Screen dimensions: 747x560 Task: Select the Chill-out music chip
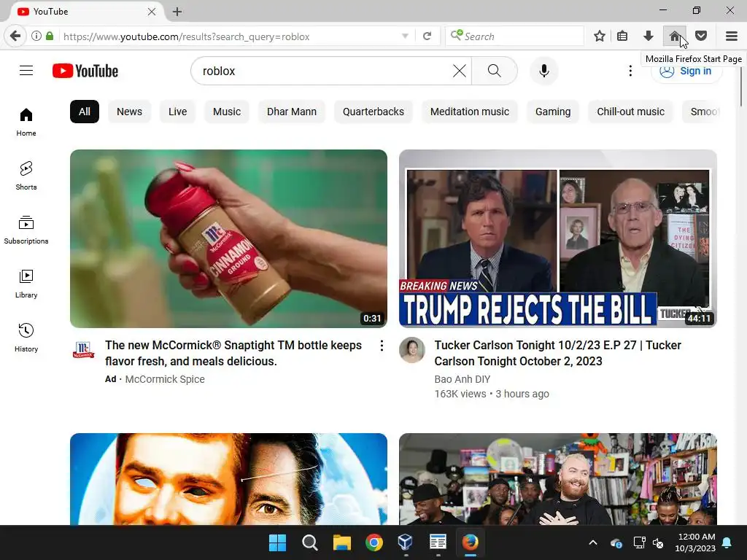[631, 112]
